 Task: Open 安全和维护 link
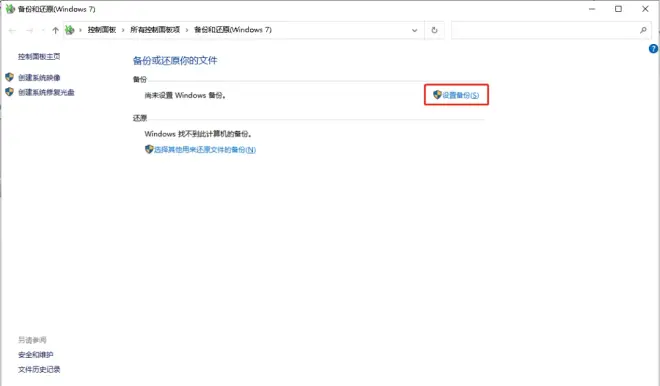[x=36, y=355]
